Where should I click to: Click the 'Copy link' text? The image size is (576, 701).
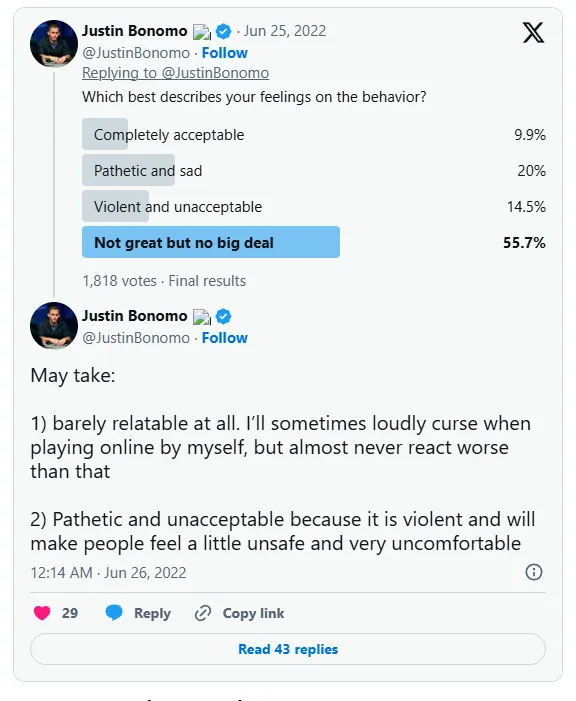(253, 613)
